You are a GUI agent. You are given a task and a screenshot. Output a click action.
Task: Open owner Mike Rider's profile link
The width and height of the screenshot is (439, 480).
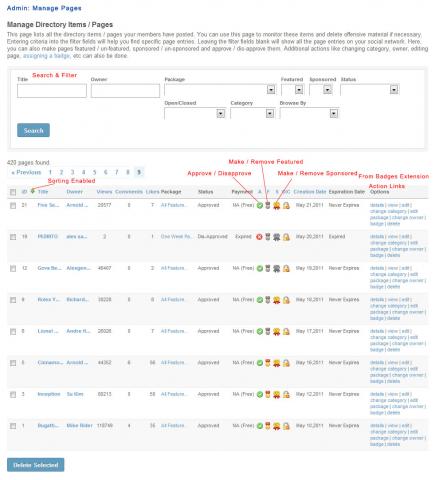tap(79, 425)
